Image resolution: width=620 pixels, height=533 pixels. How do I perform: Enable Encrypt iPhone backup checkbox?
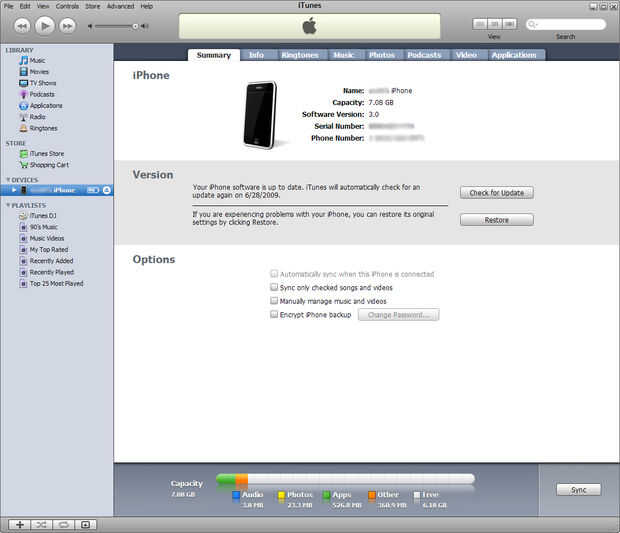tap(274, 314)
